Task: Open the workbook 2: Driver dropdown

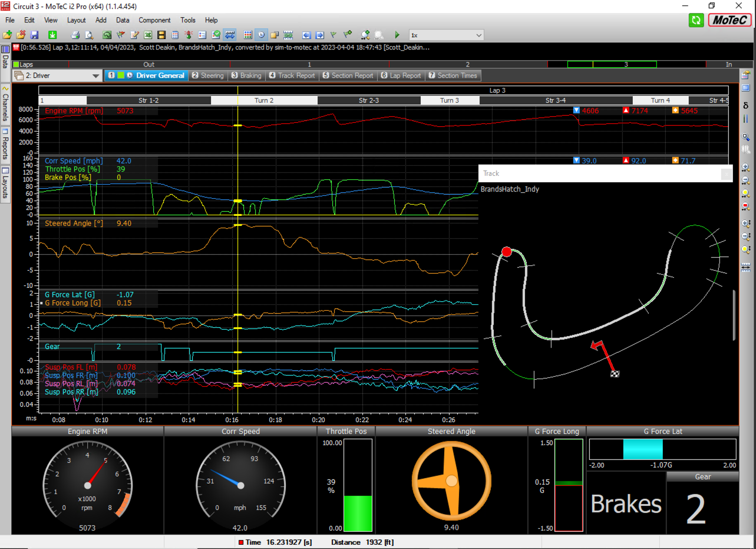Action: (57, 75)
